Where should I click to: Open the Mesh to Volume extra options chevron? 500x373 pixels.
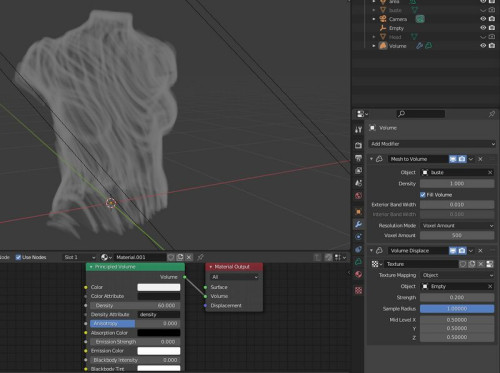(x=471, y=159)
